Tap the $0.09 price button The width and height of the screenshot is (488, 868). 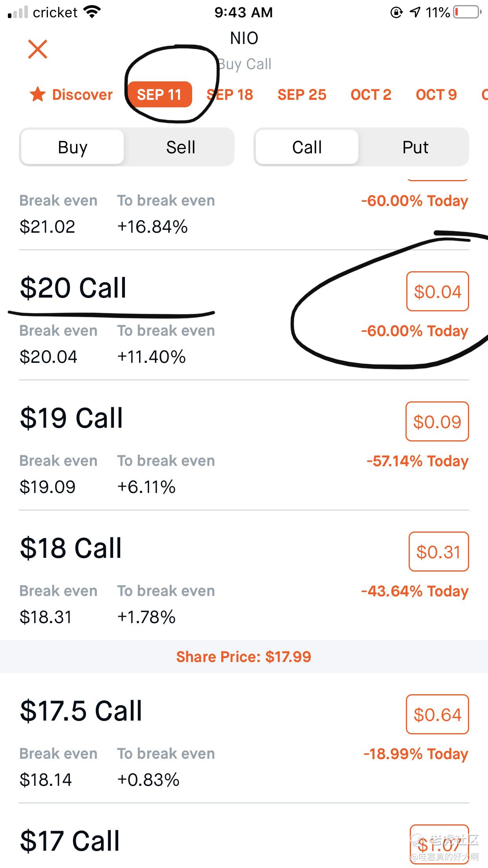(x=437, y=422)
